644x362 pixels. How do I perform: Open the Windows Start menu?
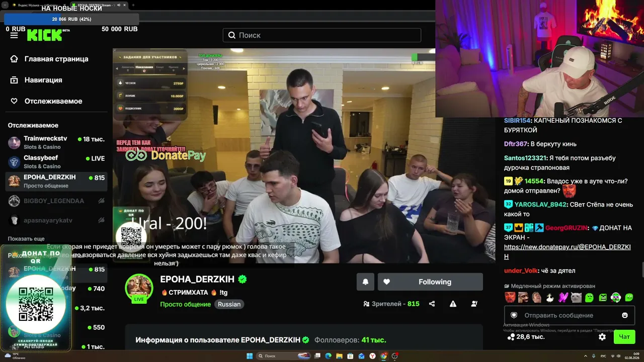(250, 356)
